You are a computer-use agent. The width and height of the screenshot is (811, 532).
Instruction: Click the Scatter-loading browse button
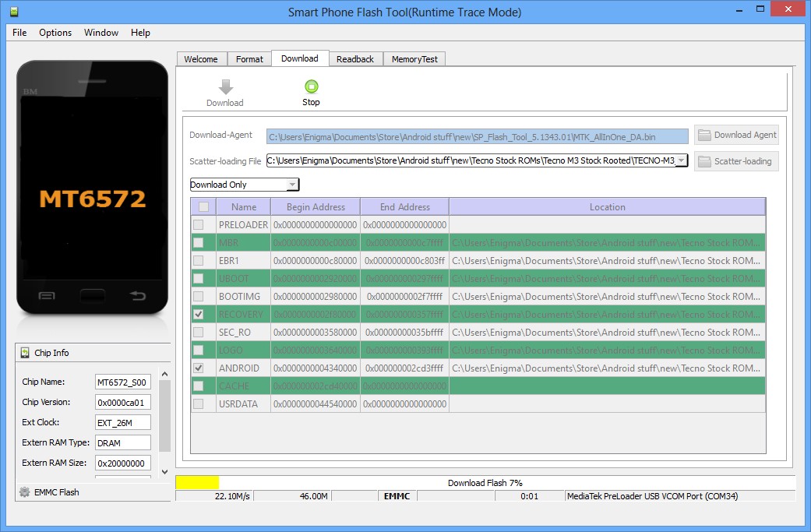pyautogui.click(x=735, y=161)
